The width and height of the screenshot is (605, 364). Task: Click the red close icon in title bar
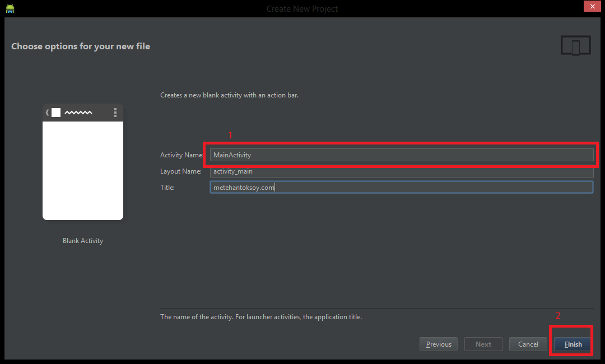tap(592, 6)
